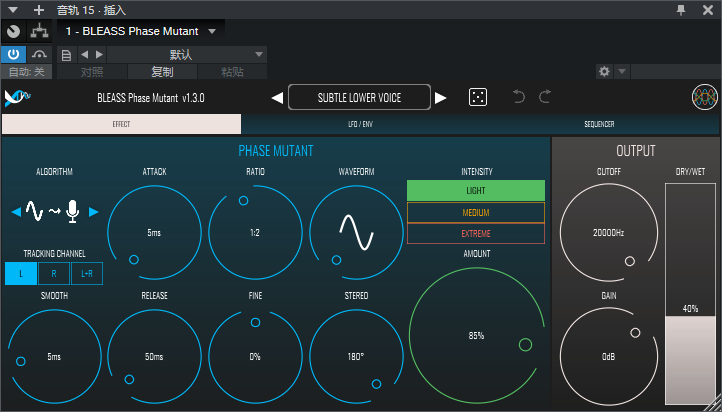This screenshot has height=412, width=722.
Task: Switch to the LFO / ENV tab
Action: (x=360, y=124)
